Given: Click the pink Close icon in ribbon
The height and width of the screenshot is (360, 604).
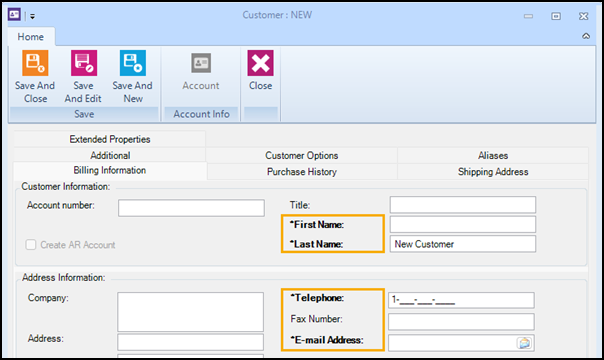Looking at the screenshot, I should coord(260,63).
